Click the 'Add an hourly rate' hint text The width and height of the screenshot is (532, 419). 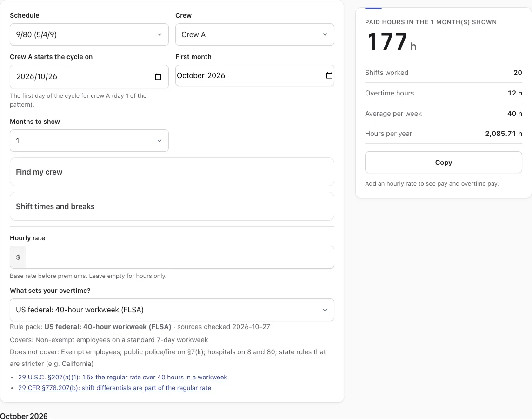(432, 184)
